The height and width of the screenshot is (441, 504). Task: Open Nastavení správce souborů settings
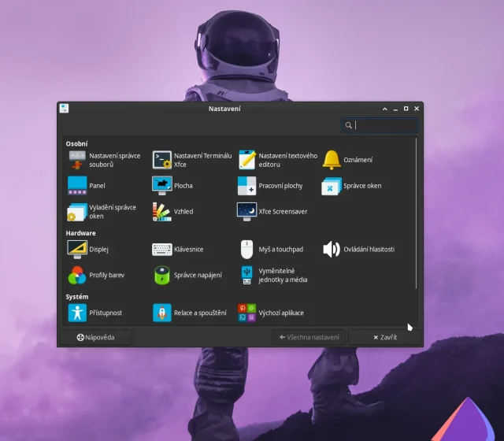pyautogui.click(x=77, y=160)
